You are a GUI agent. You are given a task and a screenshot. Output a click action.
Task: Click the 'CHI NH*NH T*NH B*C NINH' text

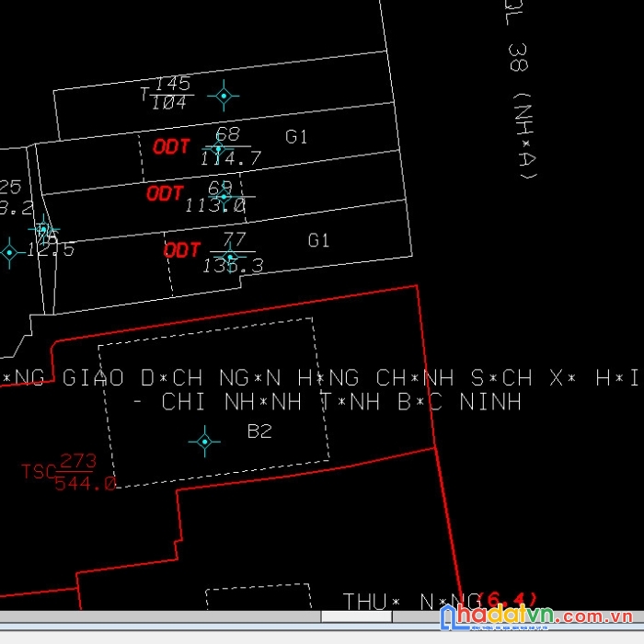pos(340,402)
